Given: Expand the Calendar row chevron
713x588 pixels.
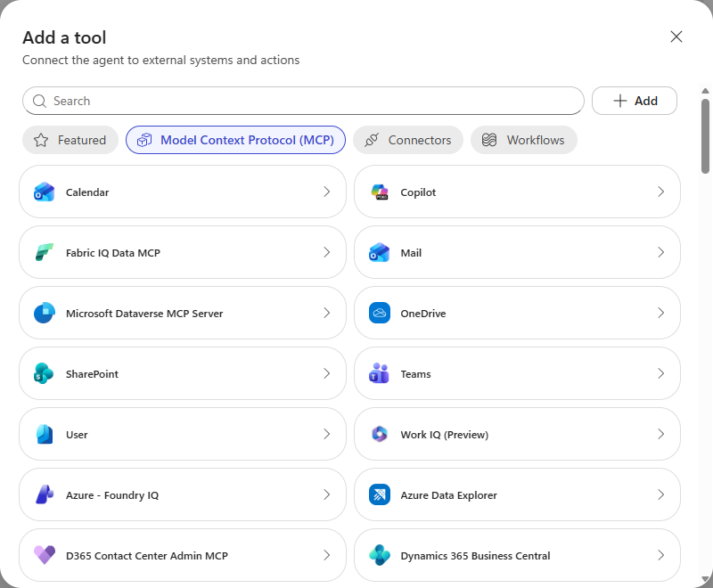Looking at the screenshot, I should point(326,192).
